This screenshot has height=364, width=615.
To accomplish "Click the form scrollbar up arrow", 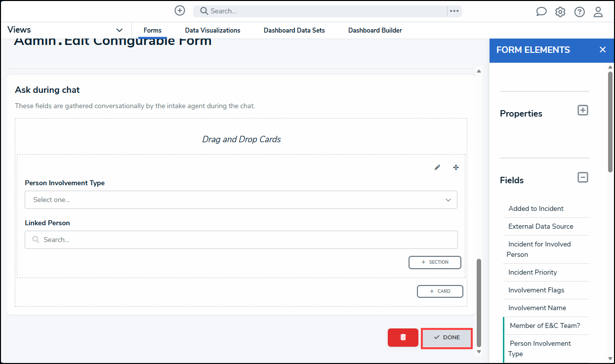I will click(479, 71).
